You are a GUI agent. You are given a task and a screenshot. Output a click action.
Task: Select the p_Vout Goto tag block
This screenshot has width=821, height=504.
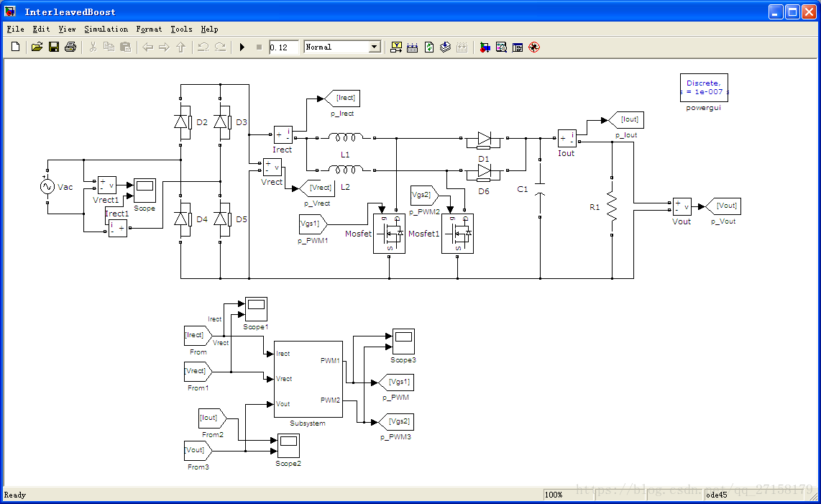723,206
